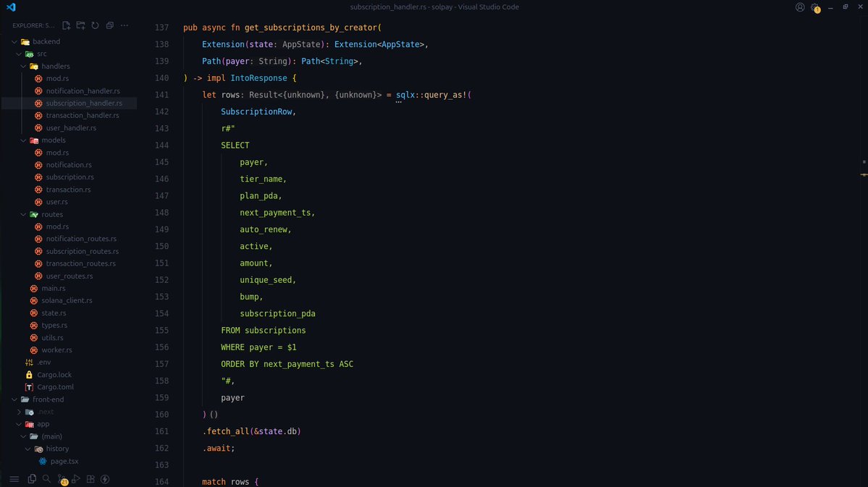Collapse the models folder
This screenshot has width=868, height=487.
(23, 140)
